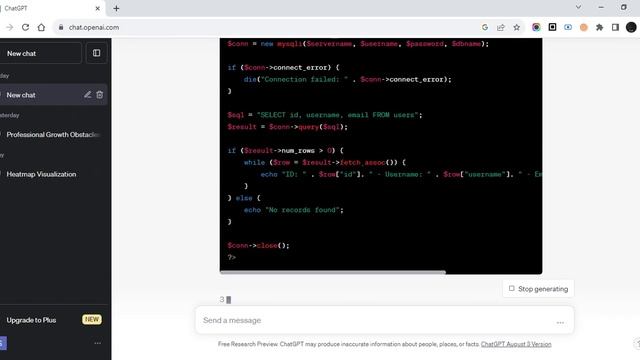Share this page using share icon
This screenshot has width=640, height=360.
pos(501,27)
